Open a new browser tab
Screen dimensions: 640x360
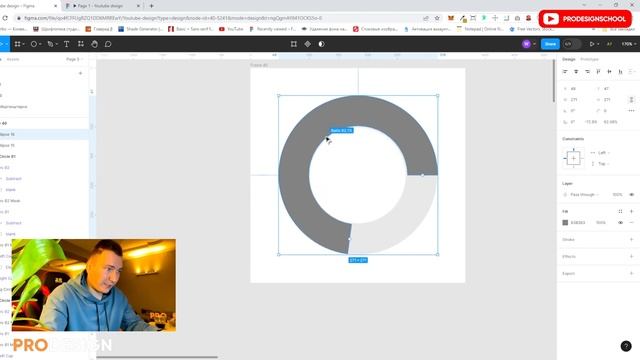point(151,6)
